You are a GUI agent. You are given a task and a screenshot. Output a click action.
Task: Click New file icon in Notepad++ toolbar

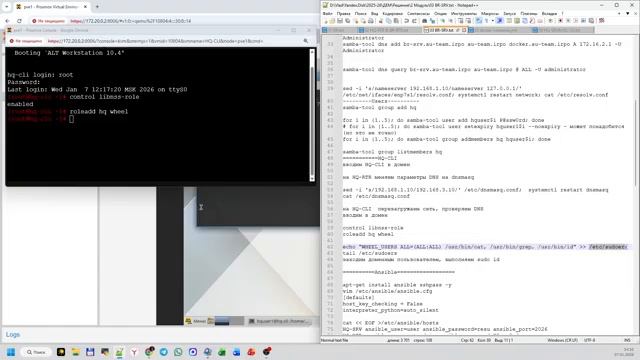(x=326, y=20)
